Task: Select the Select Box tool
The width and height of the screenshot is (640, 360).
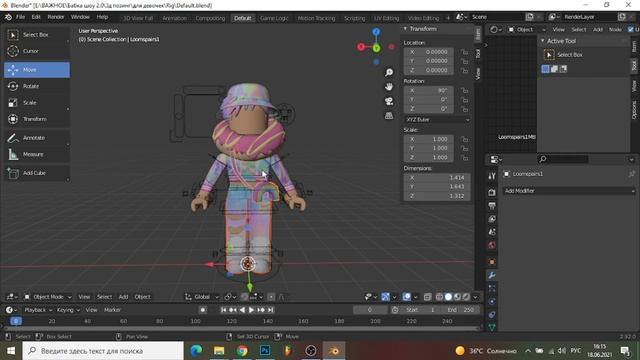Action: (x=36, y=35)
